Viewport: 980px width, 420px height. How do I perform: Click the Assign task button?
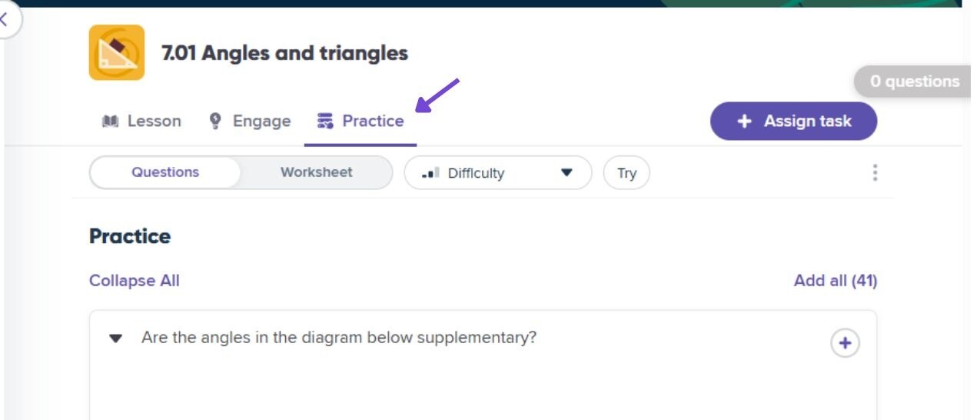point(793,121)
